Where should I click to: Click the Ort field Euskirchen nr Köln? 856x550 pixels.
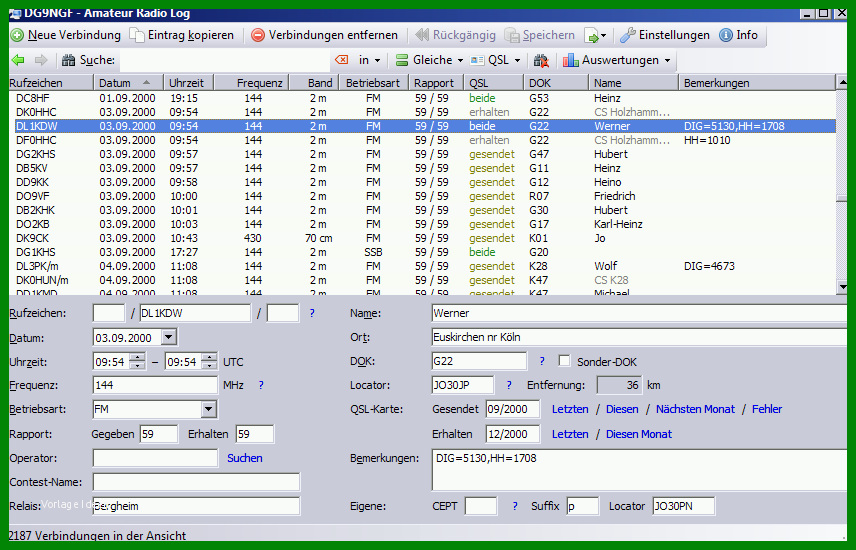click(639, 338)
